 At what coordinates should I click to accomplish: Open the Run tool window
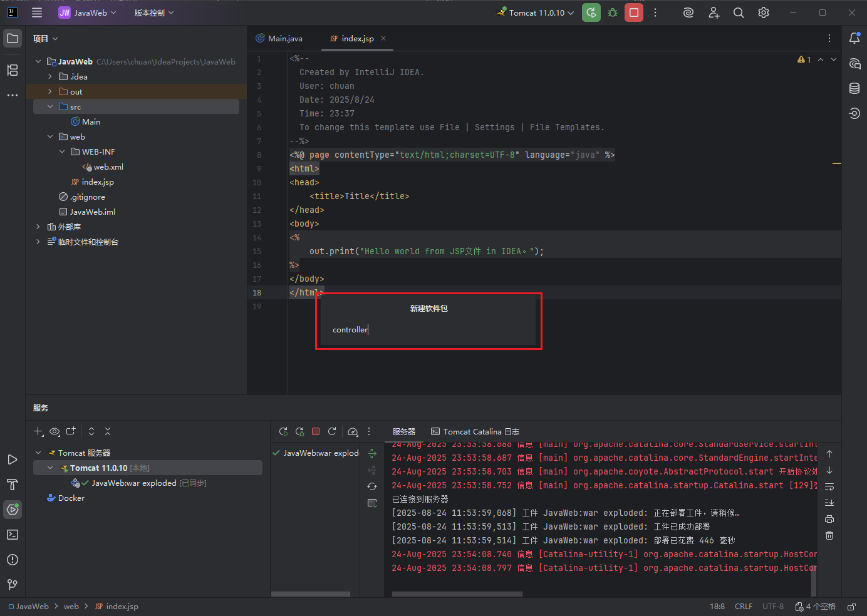(x=13, y=459)
